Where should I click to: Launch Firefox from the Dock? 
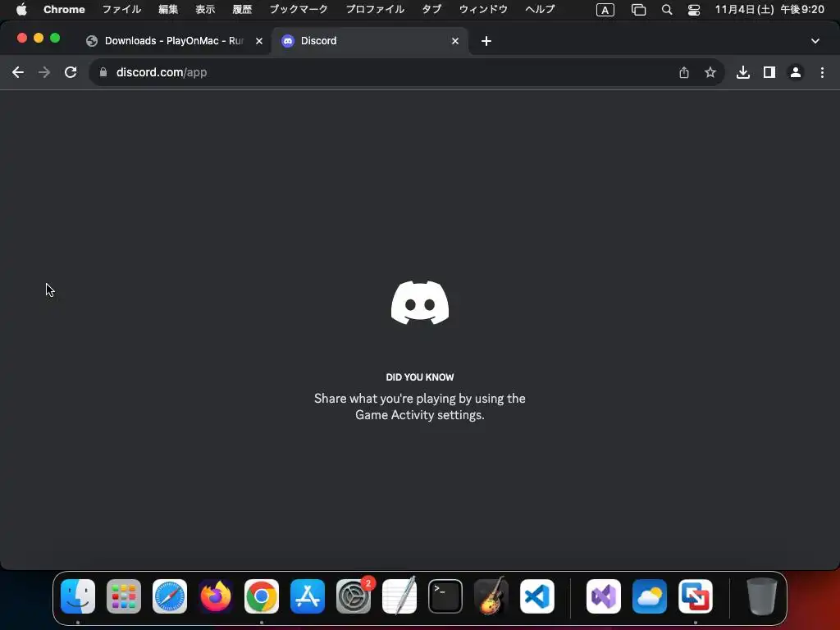coord(216,596)
